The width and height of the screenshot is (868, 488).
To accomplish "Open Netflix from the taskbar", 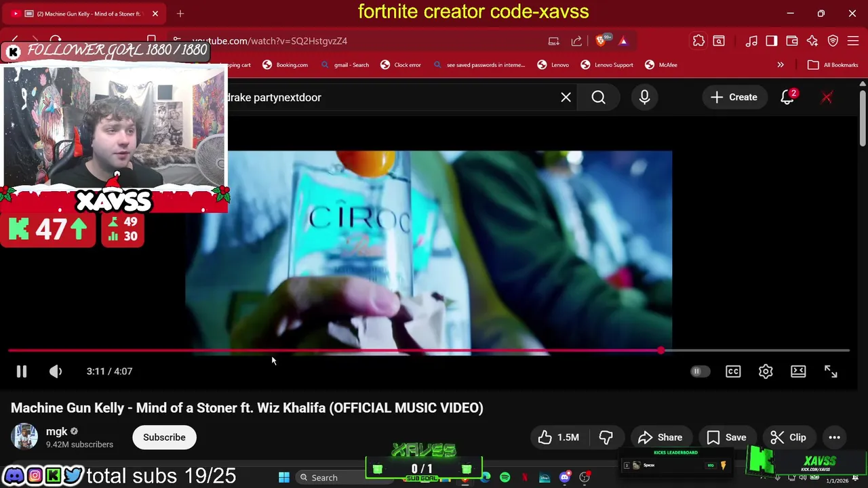I will (524, 478).
